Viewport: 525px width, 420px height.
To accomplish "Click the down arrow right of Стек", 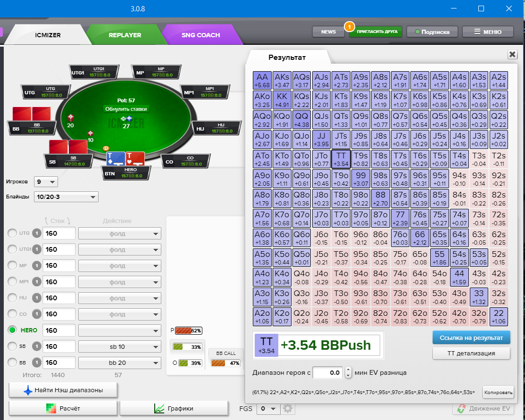I will [69, 221].
